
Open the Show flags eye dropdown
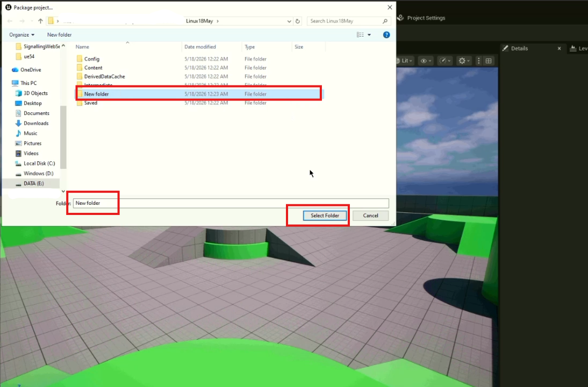click(426, 61)
